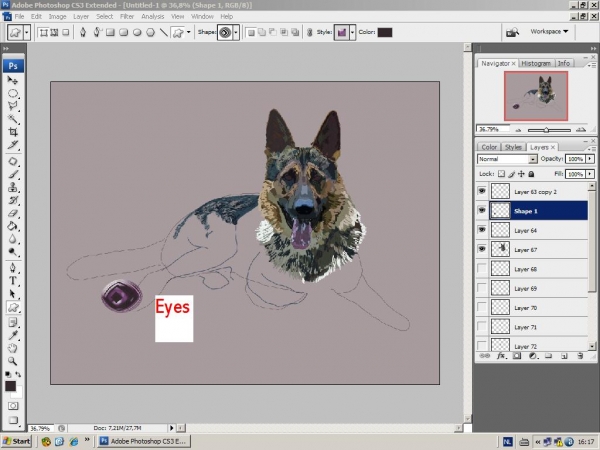Select the Polygonal Lasso tool
The width and height of the screenshot is (600, 450).
click(x=13, y=106)
